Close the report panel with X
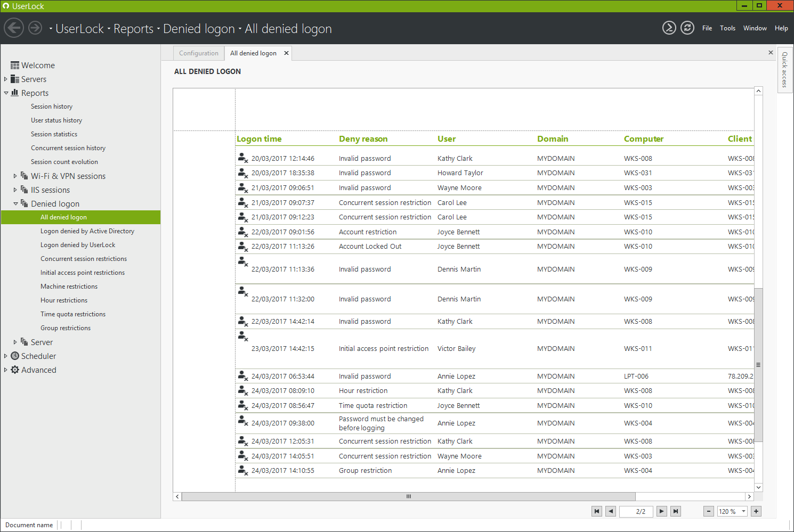Viewport: 794px width, 532px height. pos(771,52)
